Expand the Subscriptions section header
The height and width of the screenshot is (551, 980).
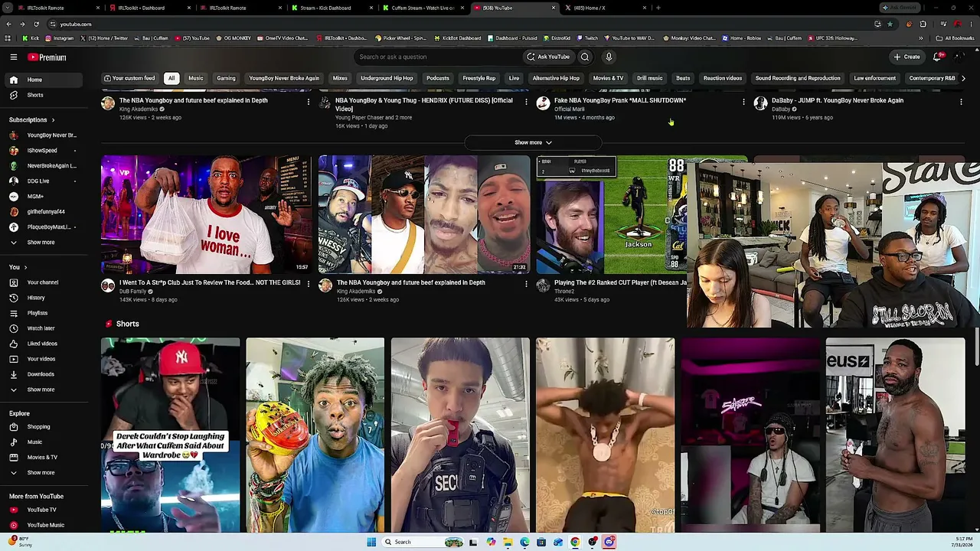(32, 120)
